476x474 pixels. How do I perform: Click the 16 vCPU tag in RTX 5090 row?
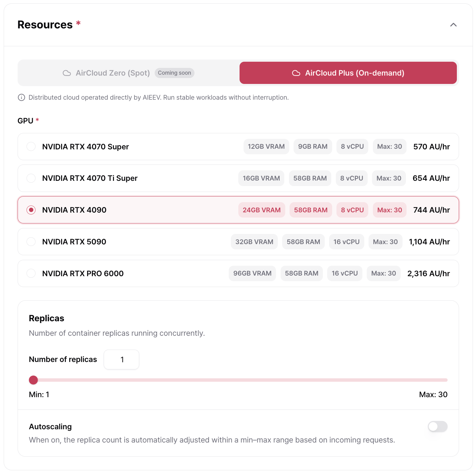point(346,242)
